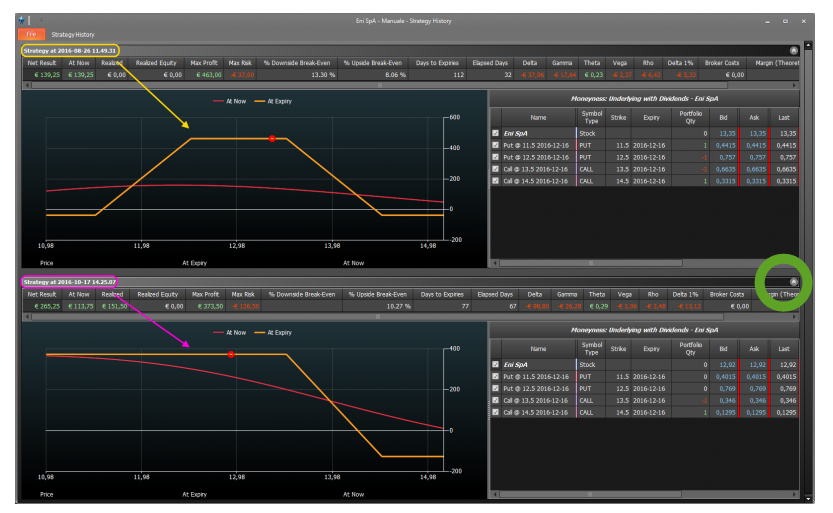
Task: Click right arrow of top metrics scrollbar
Action: tap(794, 85)
